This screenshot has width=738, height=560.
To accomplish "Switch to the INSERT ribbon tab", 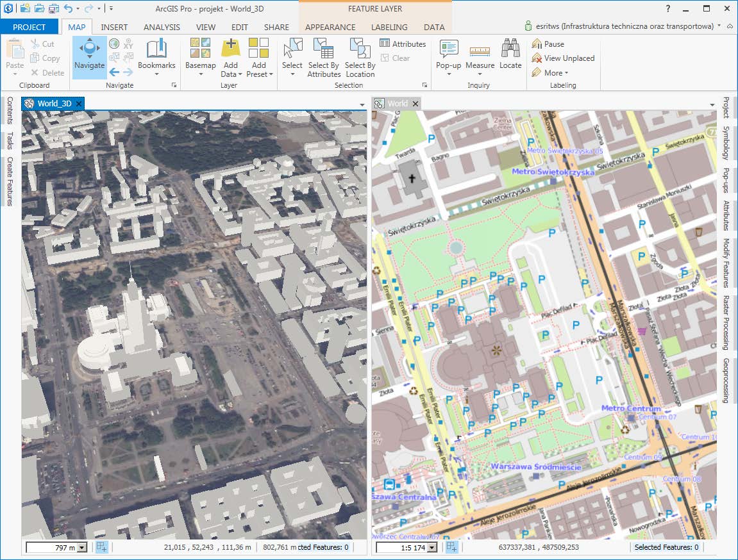I will tap(114, 28).
